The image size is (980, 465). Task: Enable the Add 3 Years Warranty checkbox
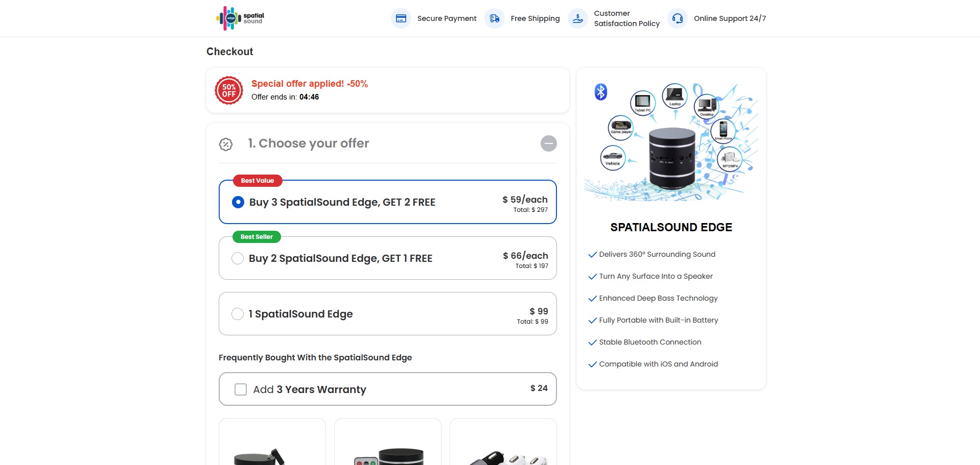pos(241,389)
